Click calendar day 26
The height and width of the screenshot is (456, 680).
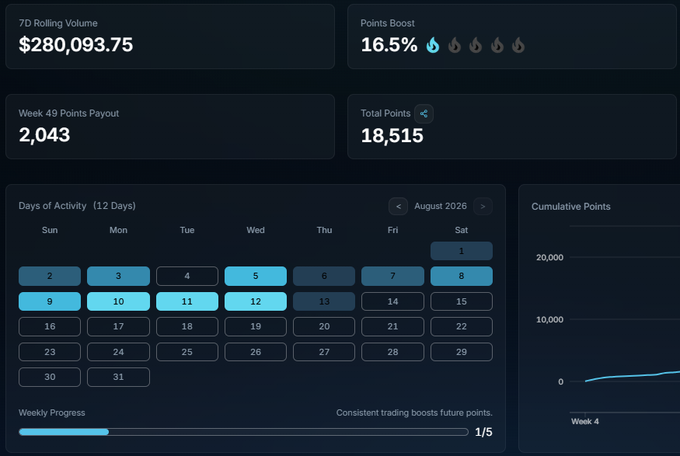point(255,351)
